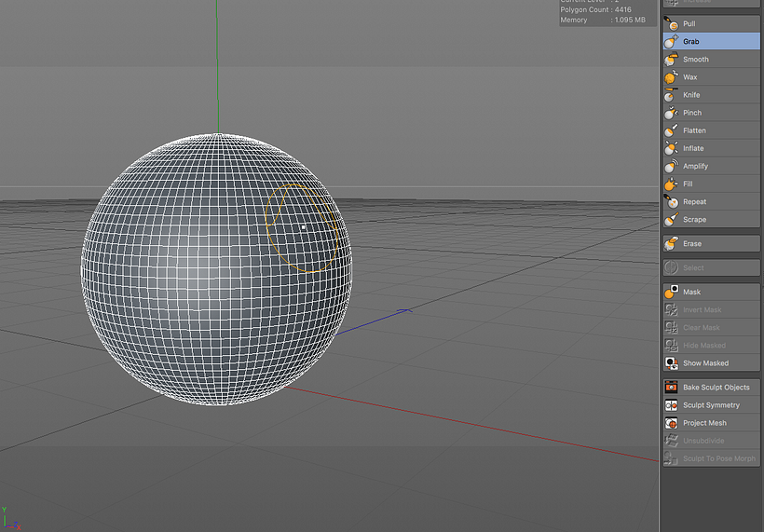Image resolution: width=764 pixels, height=532 pixels.
Task: Click the Invert Mask command
Action: (711, 309)
